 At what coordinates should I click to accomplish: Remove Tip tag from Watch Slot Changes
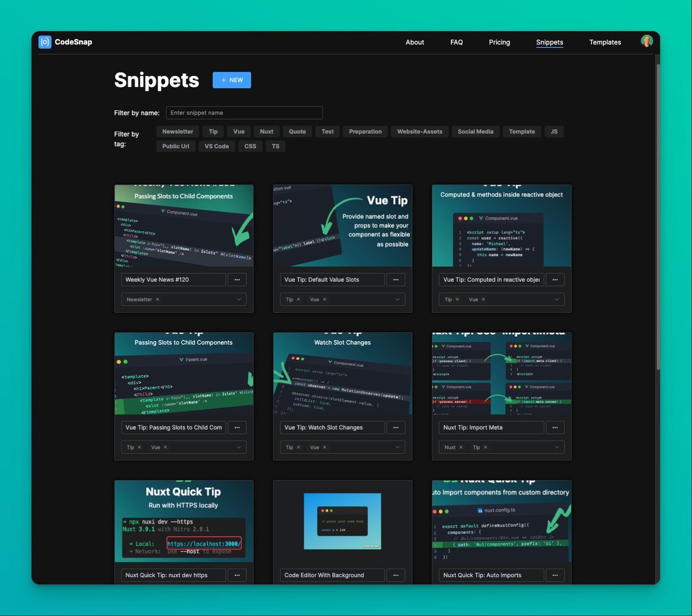tap(298, 447)
